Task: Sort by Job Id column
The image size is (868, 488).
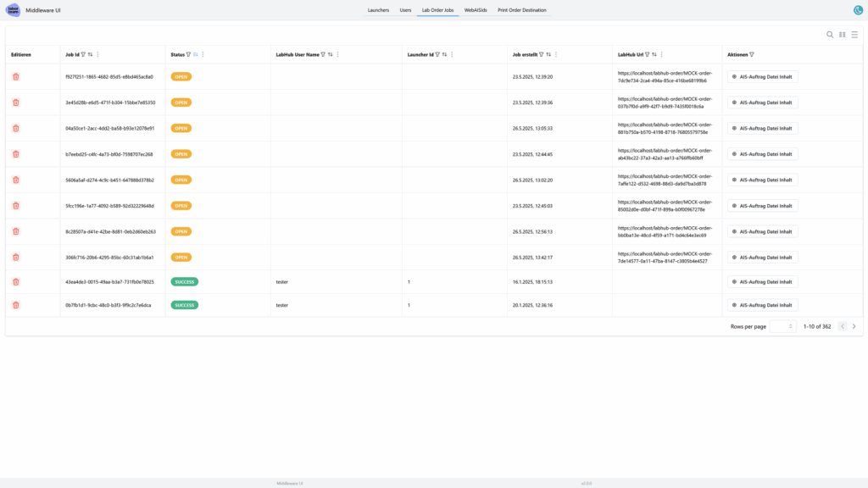Action: pyautogui.click(x=90, y=55)
